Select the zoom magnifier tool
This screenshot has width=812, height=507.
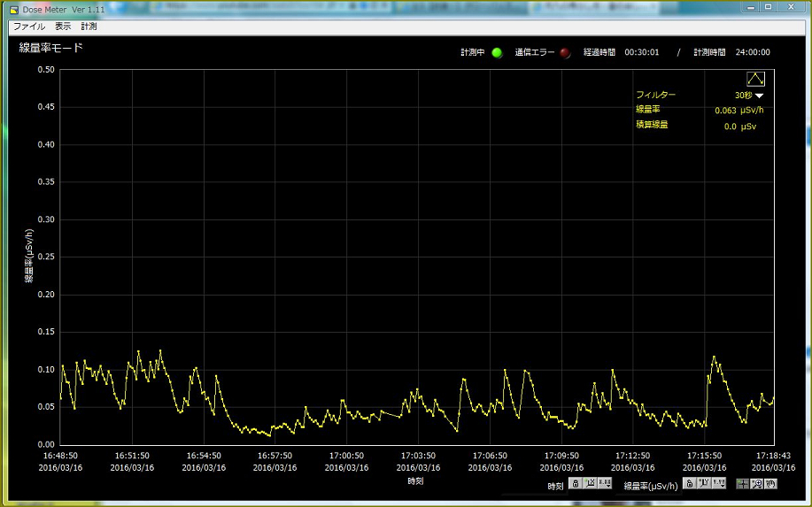coord(756,484)
